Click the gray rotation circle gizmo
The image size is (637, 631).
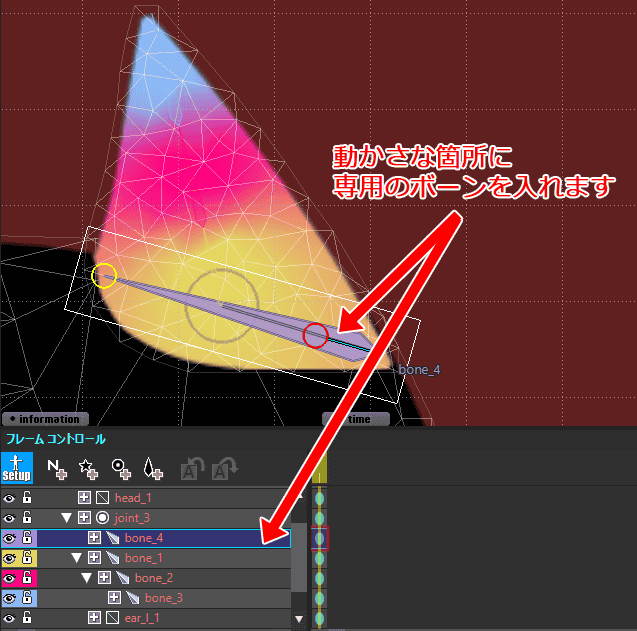222,306
